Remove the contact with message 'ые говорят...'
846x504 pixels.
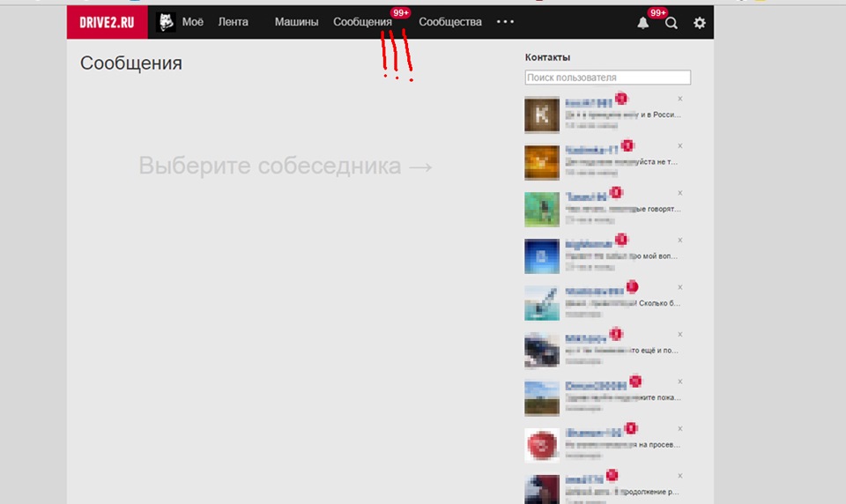(679, 193)
